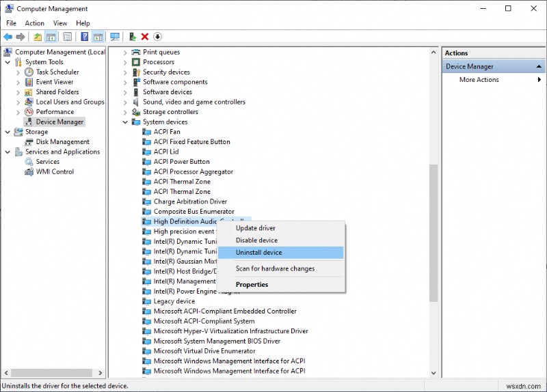Click the WMI Control icon
The image size is (547, 392).
(x=29, y=172)
